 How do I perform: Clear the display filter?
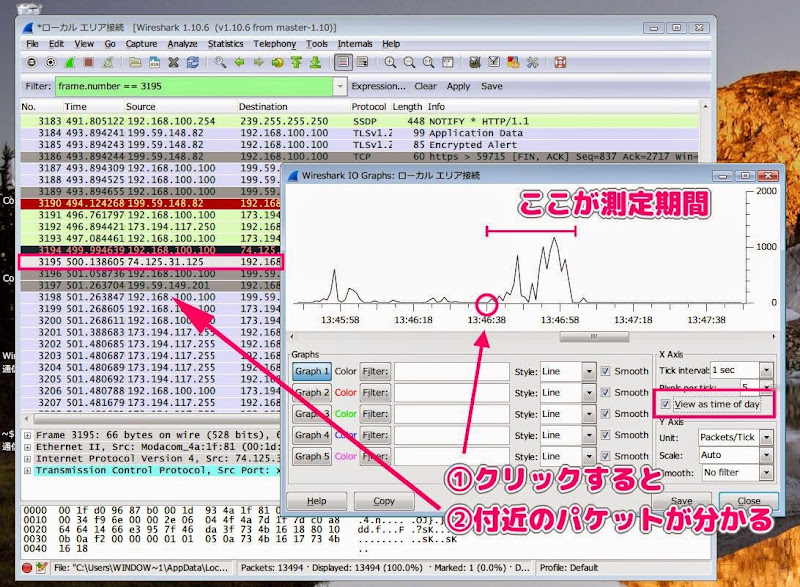click(425, 86)
